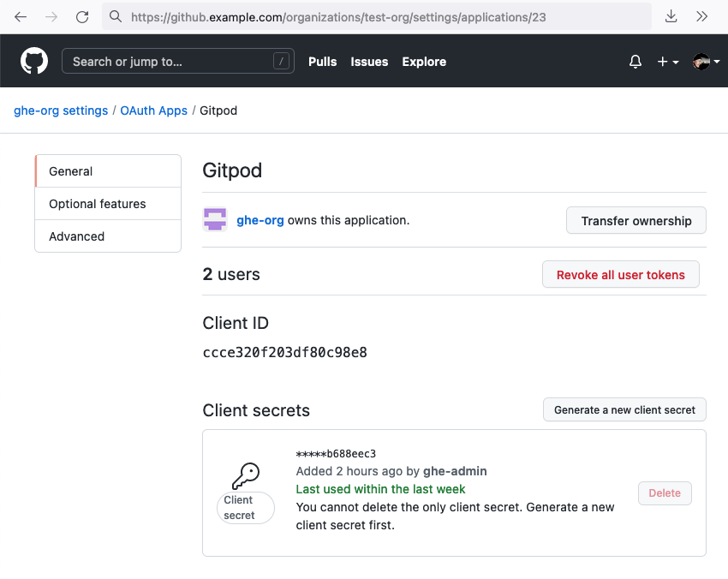Image resolution: width=728 pixels, height=579 pixels.
Task: Revoke all user tokens
Action: coord(620,274)
